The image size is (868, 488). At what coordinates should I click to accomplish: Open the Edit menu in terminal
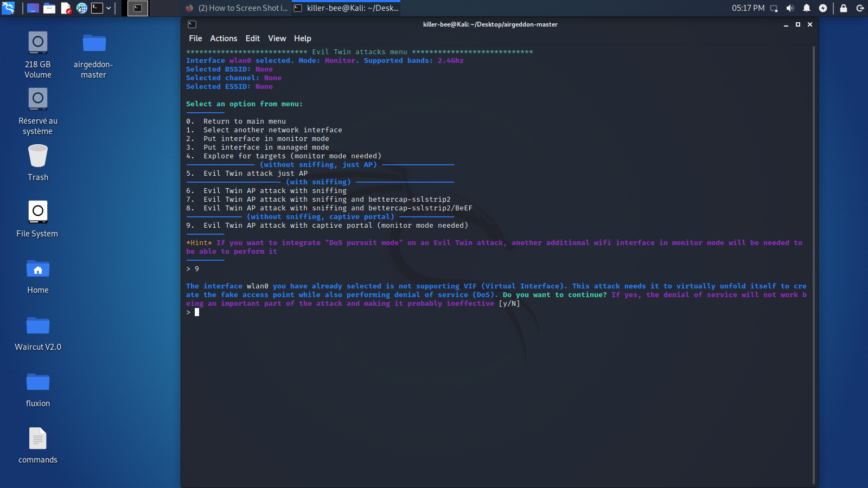click(252, 38)
